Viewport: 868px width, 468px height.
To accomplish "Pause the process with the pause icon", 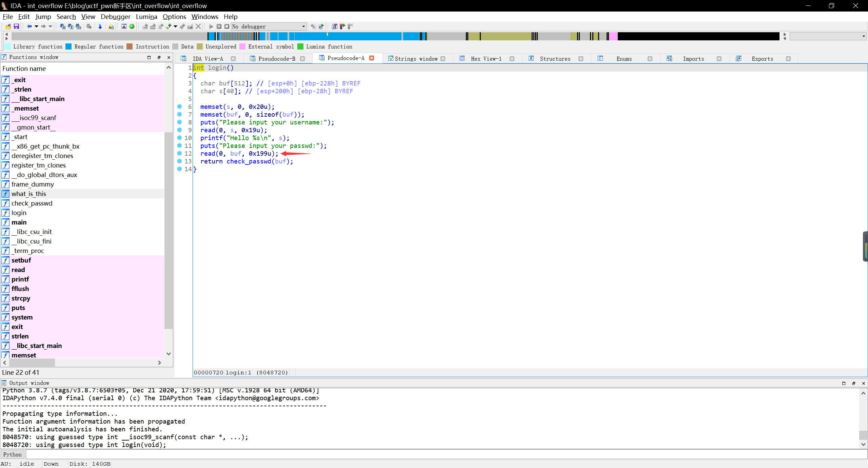I will [219, 26].
